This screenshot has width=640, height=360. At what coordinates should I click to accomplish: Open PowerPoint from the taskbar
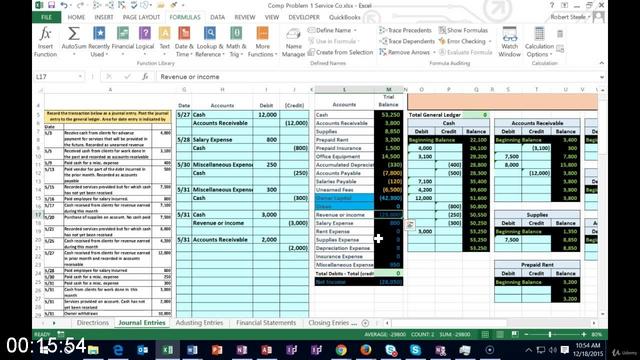(x=217, y=350)
